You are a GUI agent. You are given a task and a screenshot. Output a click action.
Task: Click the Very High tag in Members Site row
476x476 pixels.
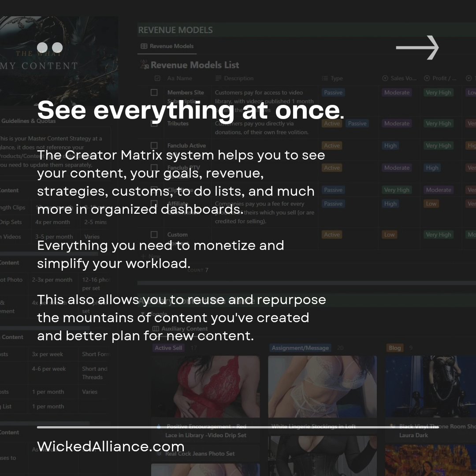439,92
